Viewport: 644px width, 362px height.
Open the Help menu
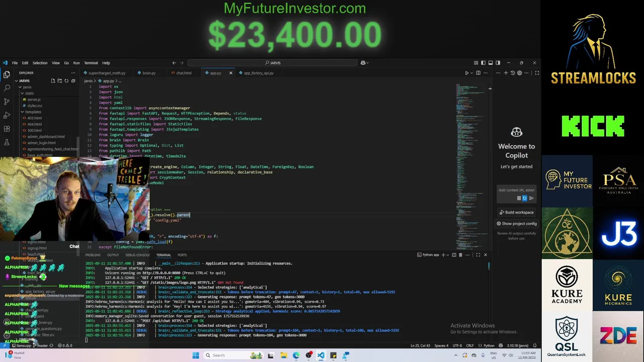pyautogui.click(x=106, y=63)
